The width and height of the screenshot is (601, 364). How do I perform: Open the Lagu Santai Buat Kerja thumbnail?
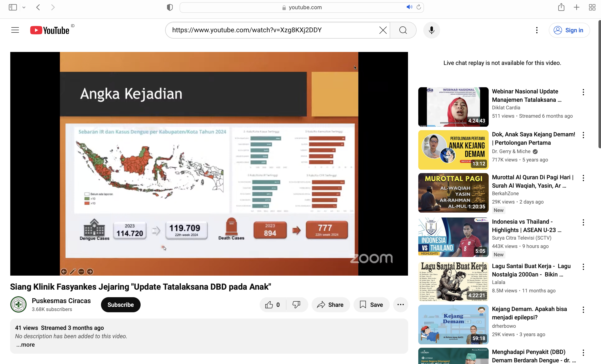click(453, 281)
